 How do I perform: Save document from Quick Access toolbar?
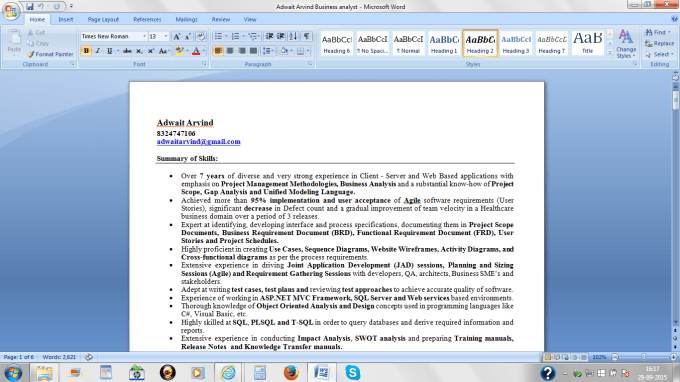coord(29,7)
